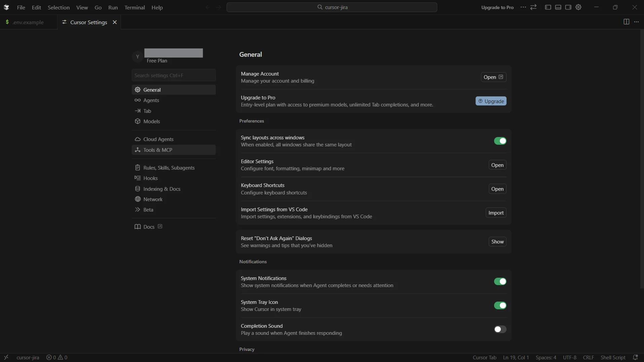Click Import settings from VS Code button
This screenshot has height=362, width=644.
coord(496,213)
